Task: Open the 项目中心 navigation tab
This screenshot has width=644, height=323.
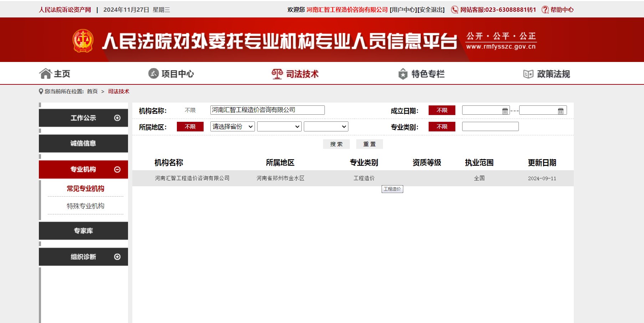Action: point(171,74)
